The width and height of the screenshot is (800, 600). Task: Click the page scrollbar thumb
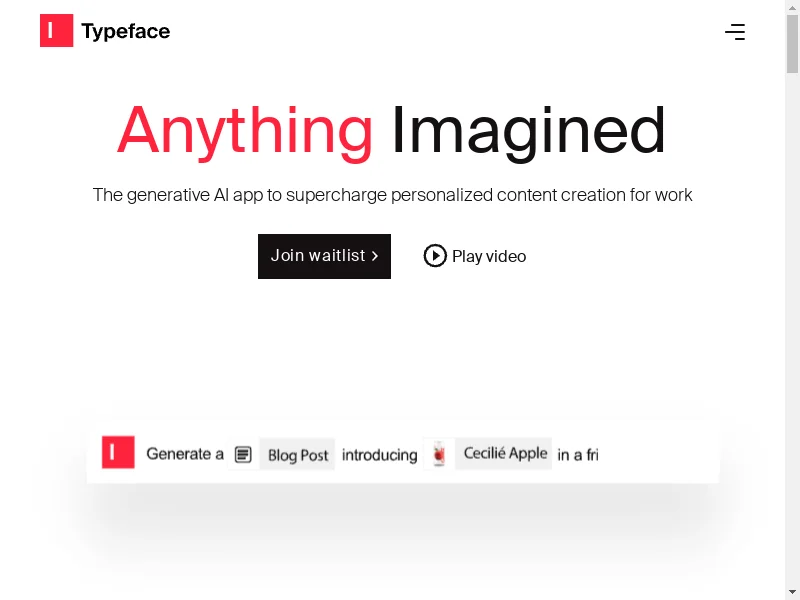[x=792, y=44]
